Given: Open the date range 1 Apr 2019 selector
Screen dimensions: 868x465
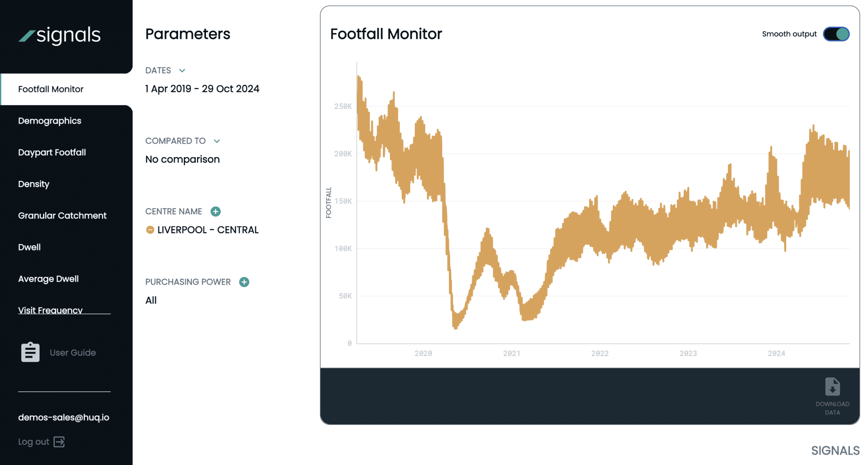Looking at the screenshot, I should (x=202, y=89).
